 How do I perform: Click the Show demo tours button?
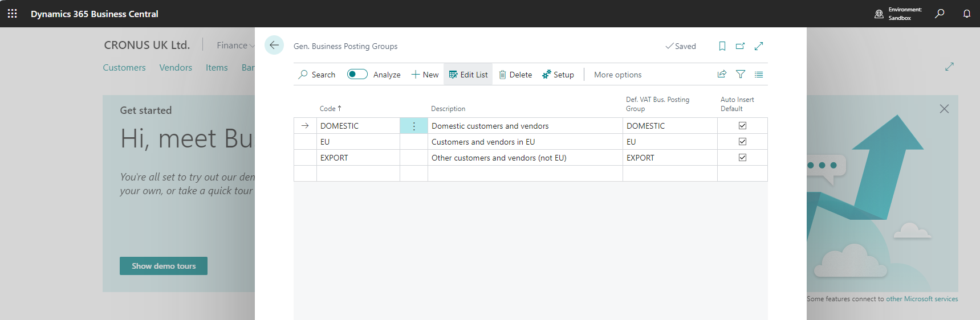pyautogui.click(x=164, y=266)
